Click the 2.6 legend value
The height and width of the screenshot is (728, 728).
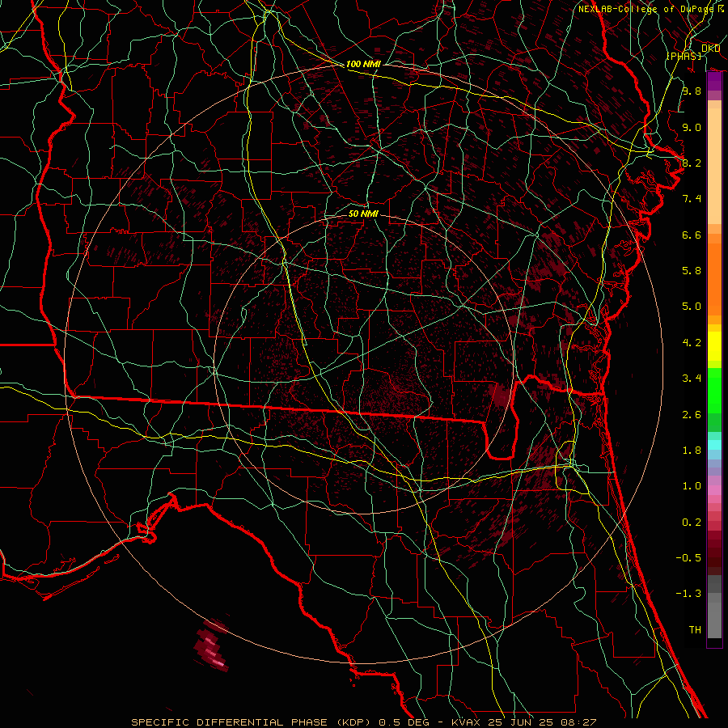point(692,415)
